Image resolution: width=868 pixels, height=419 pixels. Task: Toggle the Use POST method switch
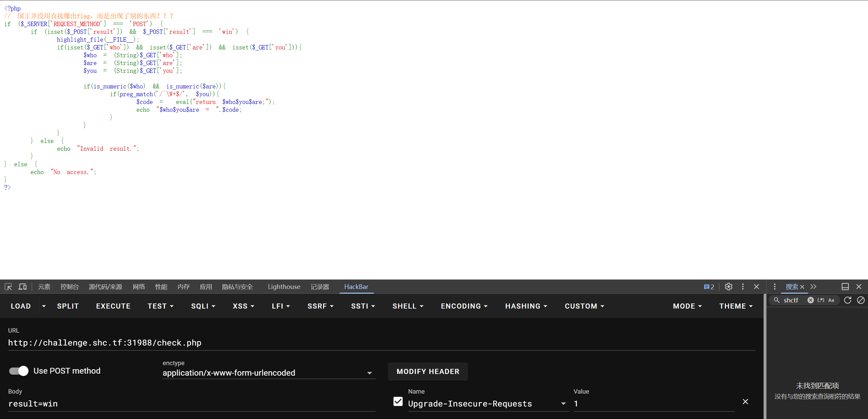point(19,371)
